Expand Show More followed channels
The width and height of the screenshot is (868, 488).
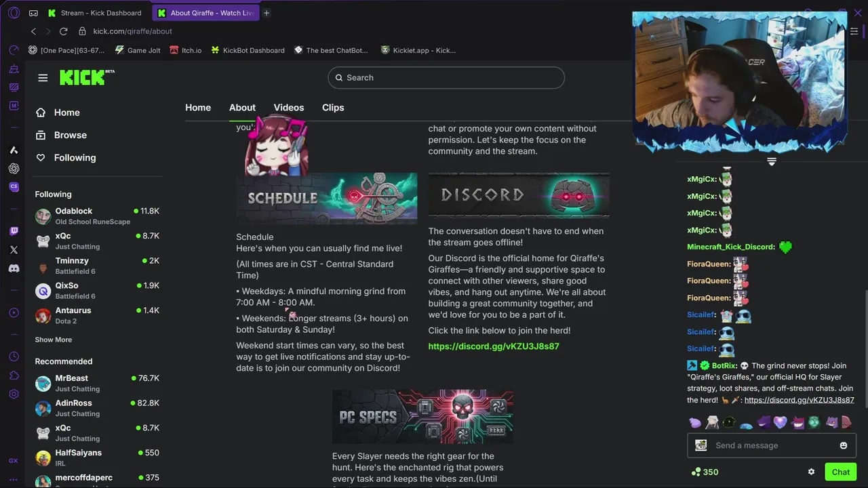[x=54, y=340]
